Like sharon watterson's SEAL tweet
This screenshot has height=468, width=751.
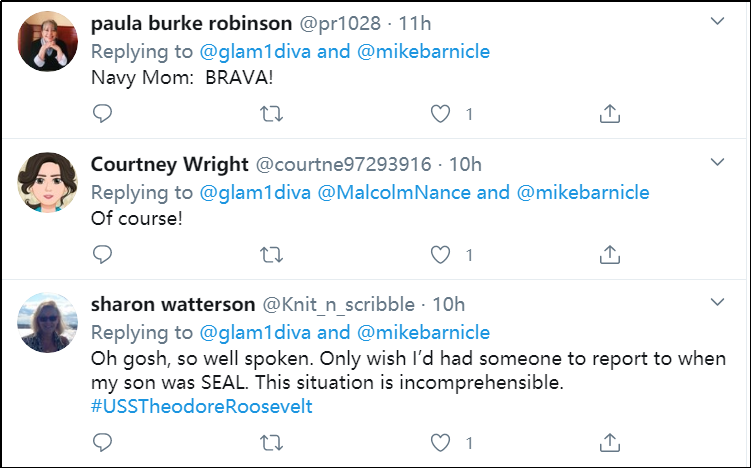coord(441,441)
